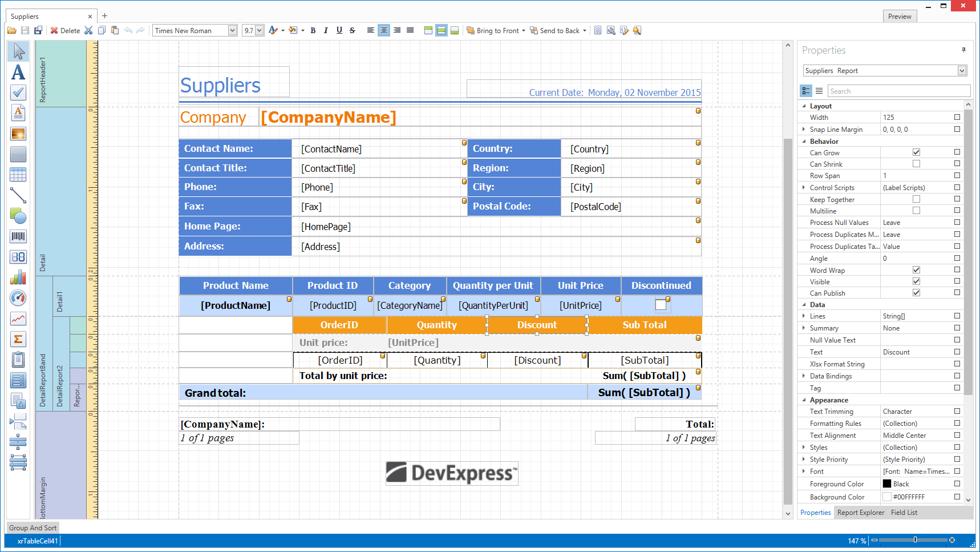Toggle bold formatting in the toolbar
Screen dimensions: 980x552
[313, 31]
